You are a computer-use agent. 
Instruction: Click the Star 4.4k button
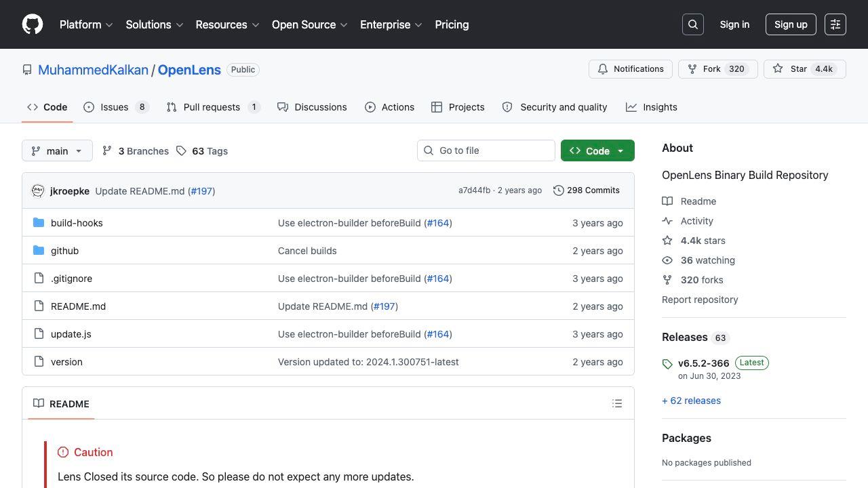coord(804,69)
